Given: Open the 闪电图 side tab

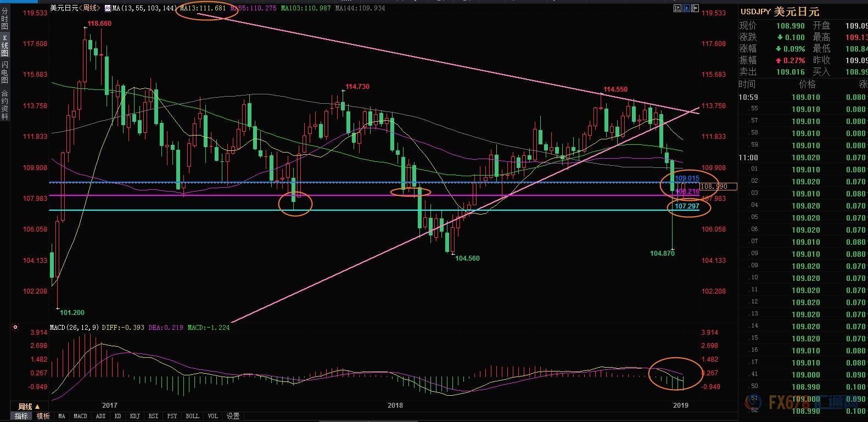Looking at the screenshot, I should 4,72.
